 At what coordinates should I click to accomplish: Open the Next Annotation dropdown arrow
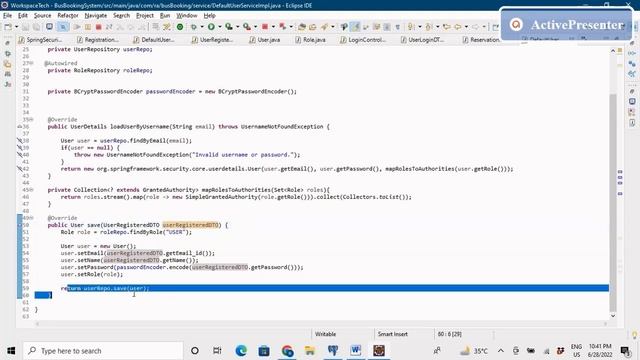pyautogui.click(x=420, y=27)
